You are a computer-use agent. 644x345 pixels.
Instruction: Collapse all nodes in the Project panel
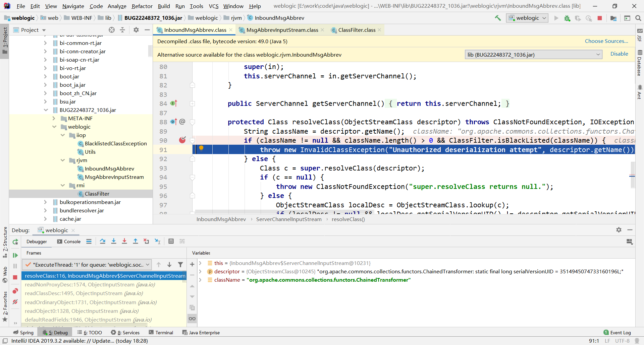click(x=122, y=30)
